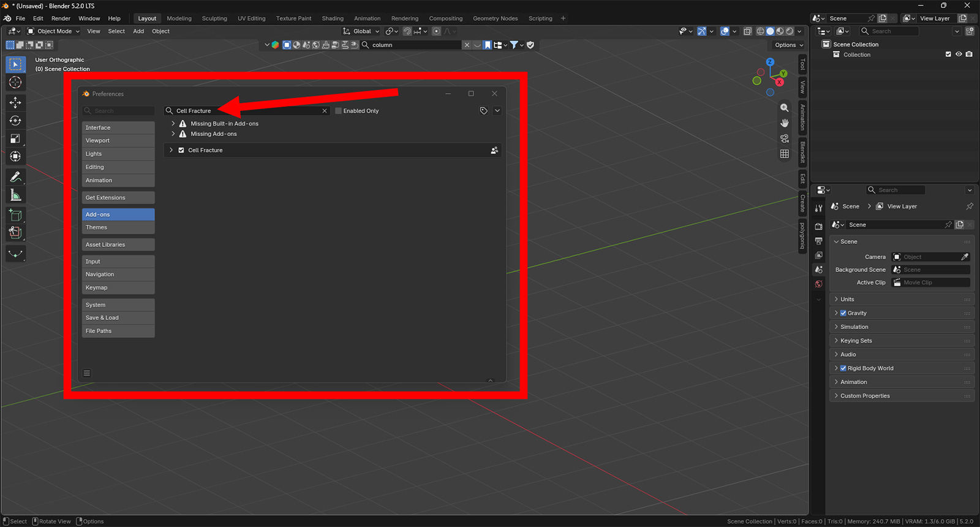This screenshot has width=980, height=527.
Task: Expand the Missing Add-ons row
Action: (x=173, y=134)
